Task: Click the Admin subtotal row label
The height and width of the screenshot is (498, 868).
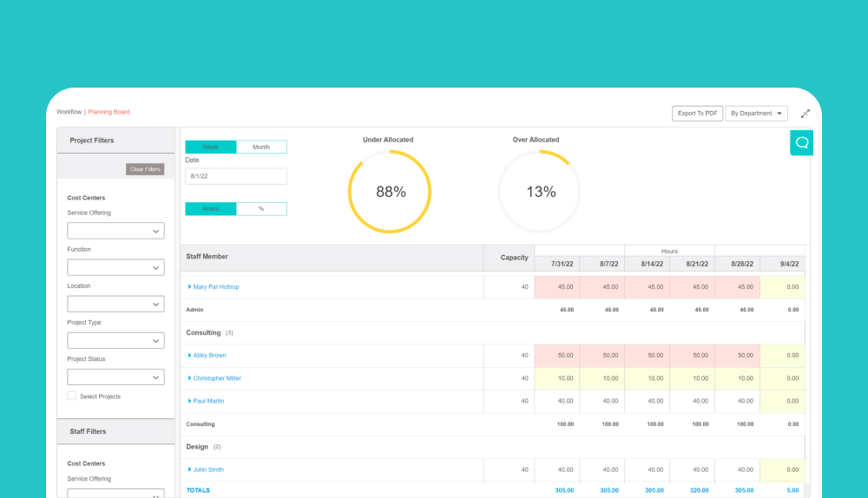Action: pos(194,310)
